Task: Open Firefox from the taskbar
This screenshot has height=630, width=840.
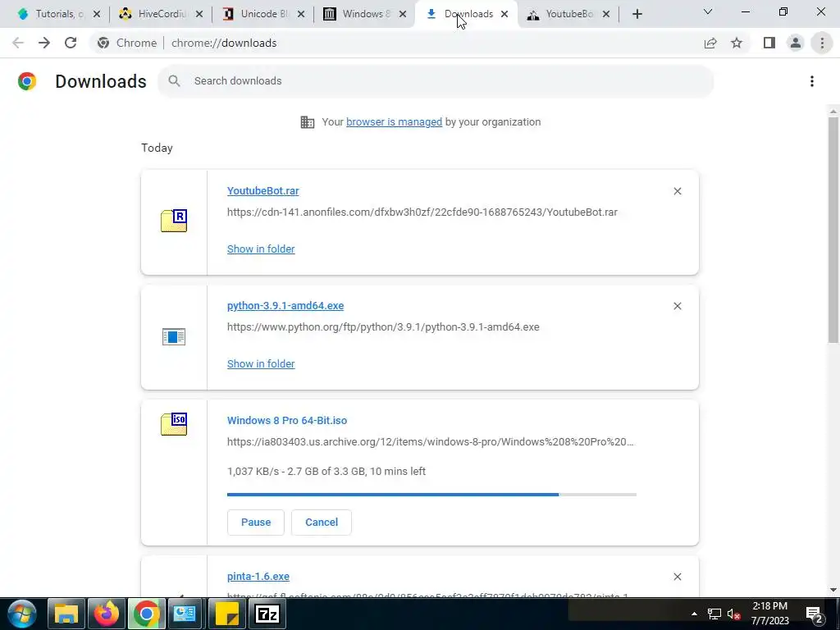Action: 106,614
